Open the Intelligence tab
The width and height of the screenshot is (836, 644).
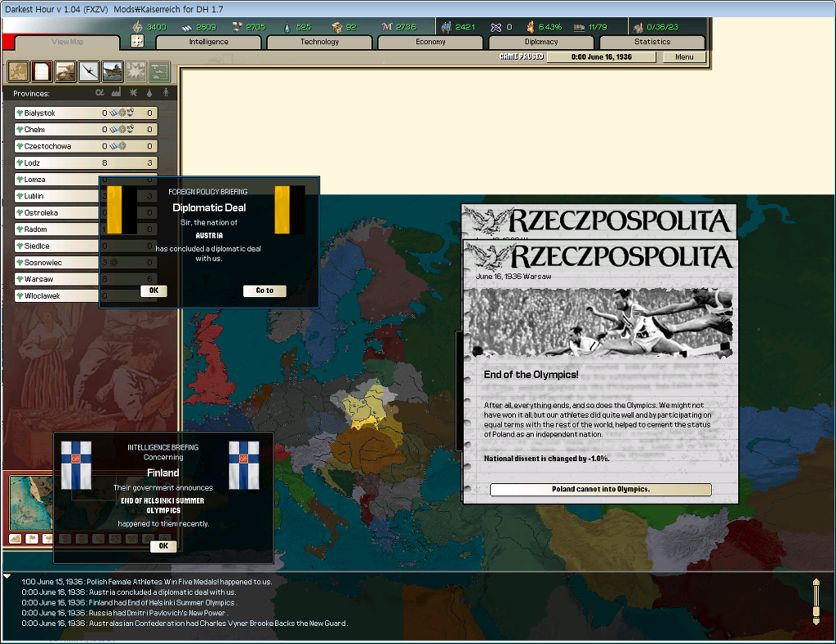[x=208, y=42]
